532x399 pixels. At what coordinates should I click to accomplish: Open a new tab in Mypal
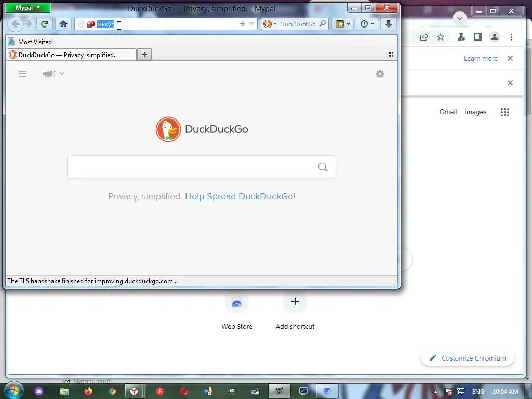[x=144, y=55]
